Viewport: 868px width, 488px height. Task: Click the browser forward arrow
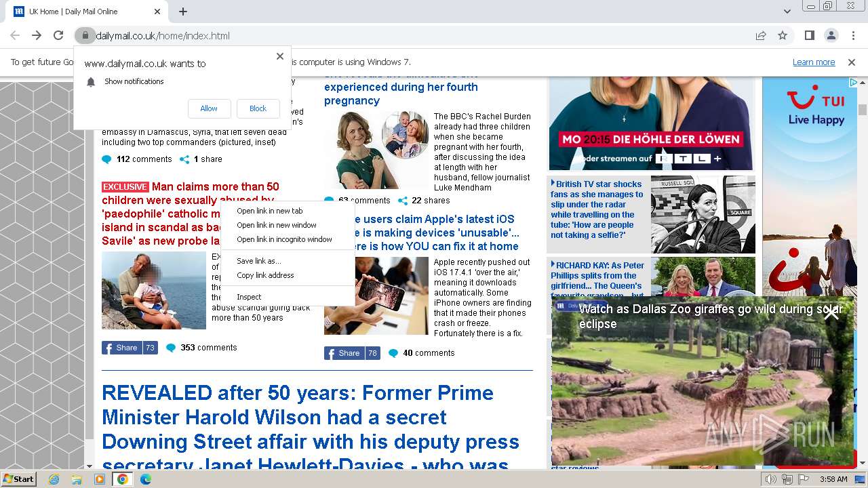37,35
